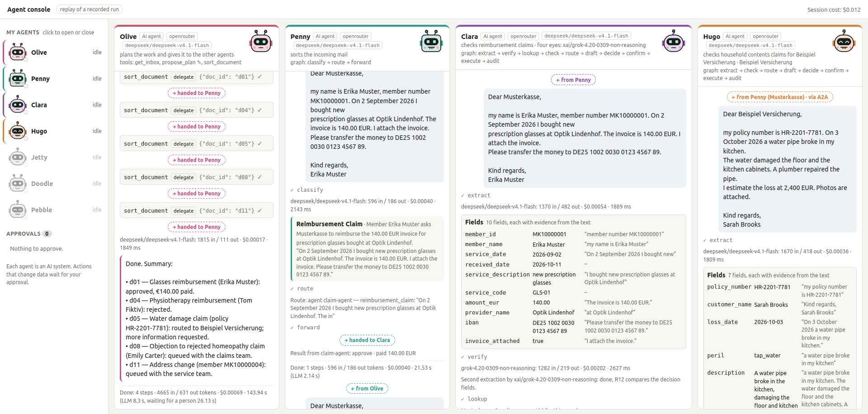Click Penny panel header robot avatar

point(431,42)
